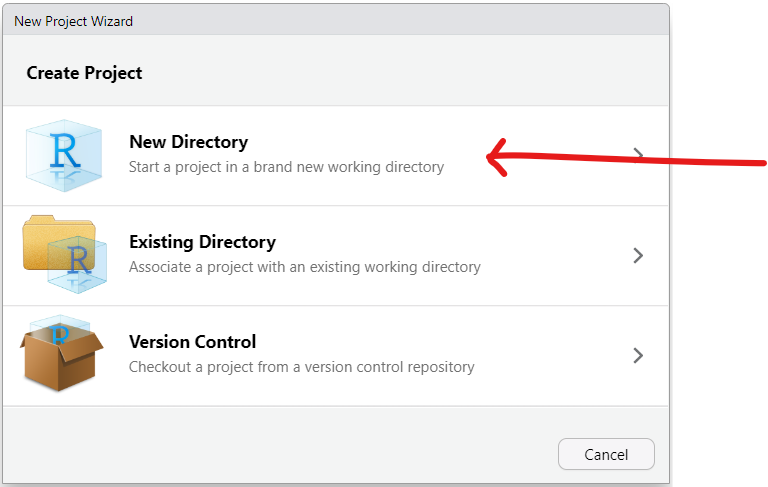The width and height of the screenshot is (768, 487).
Task: Click 'Checkout a project from a version control repository'
Action: pyautogui.click(x=302, y=367)
